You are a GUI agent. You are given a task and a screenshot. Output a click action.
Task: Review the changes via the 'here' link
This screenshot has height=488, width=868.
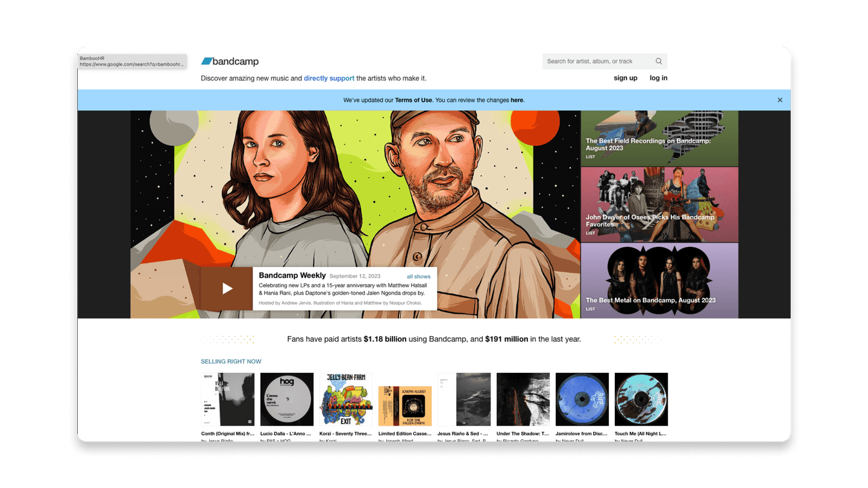coord(517,100)
